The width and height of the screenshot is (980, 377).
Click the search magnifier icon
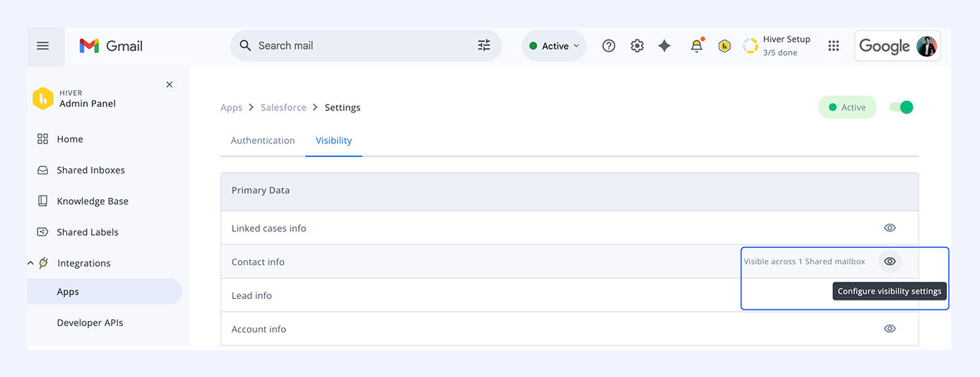pyautogui.click(x=245, y=46)
